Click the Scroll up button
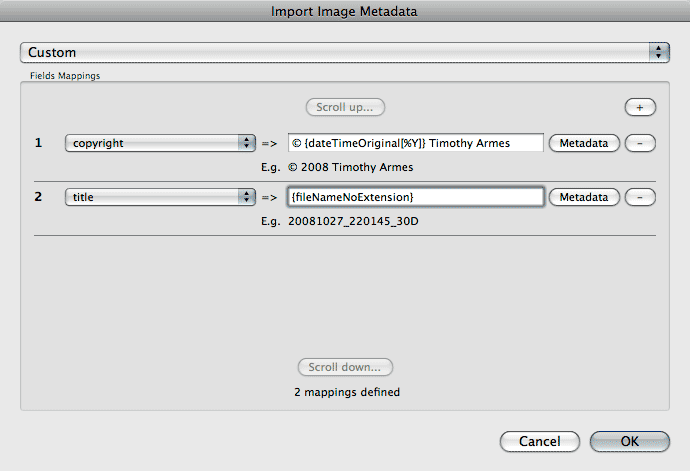 (345, 106)
